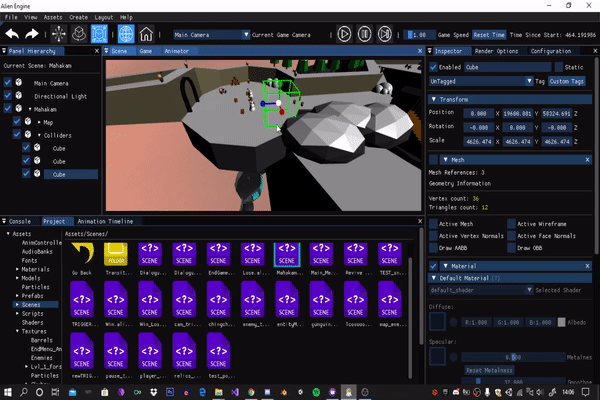The height and width of the screenshot is (400, 600).
Task: Select the Move (translate) gizmo tool
Action: (59, 34)
